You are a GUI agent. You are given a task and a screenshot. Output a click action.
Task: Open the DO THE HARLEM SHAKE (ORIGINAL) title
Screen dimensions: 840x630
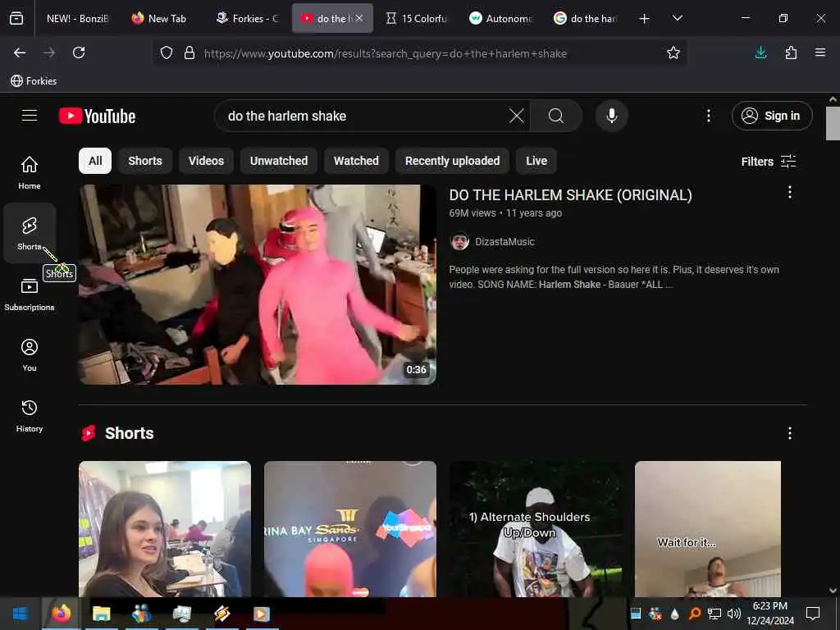pos(570,195)
